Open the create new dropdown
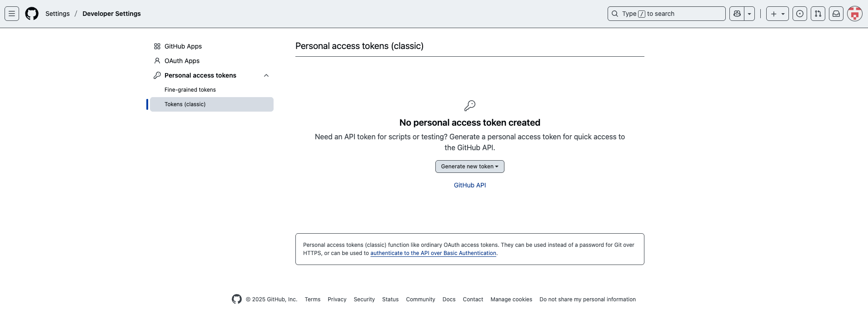This screenshot has height=314, width=868. [x=777, y=14]
